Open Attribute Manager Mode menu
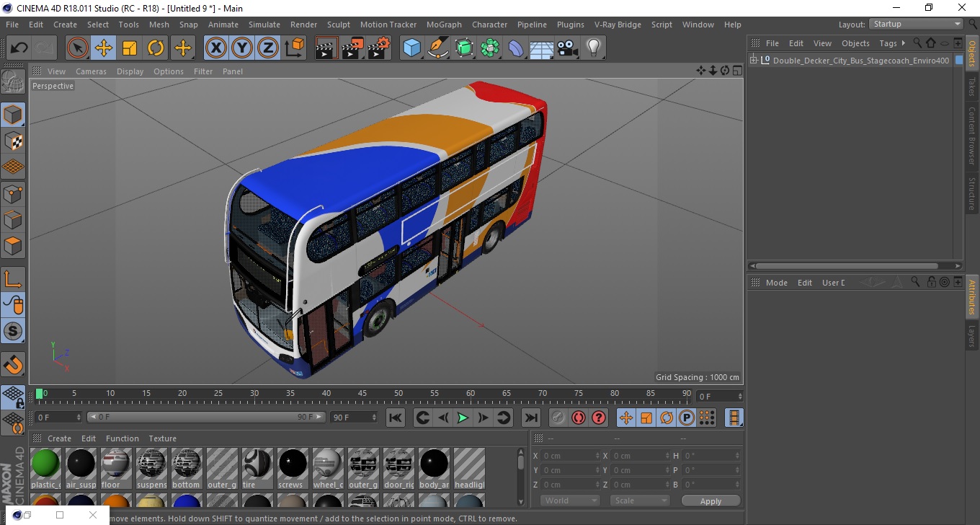 click(x=777, y=283)
